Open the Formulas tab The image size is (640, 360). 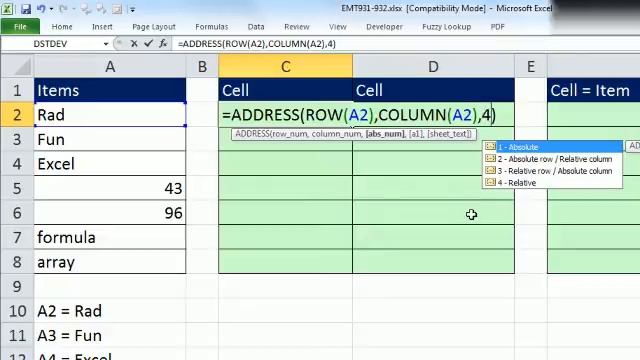211,27
